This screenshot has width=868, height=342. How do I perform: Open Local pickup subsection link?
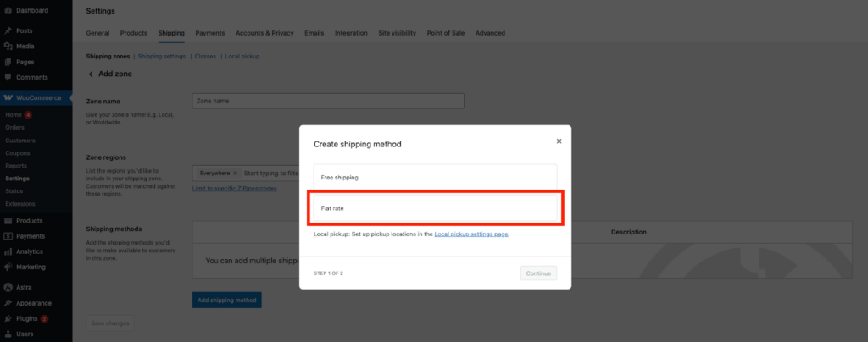[x=242, y=57]
